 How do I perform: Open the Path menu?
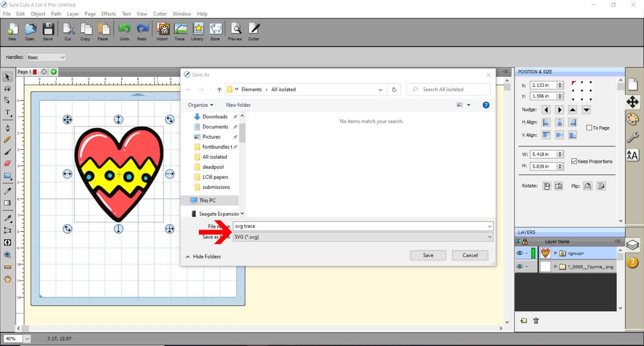coord(56,14)
